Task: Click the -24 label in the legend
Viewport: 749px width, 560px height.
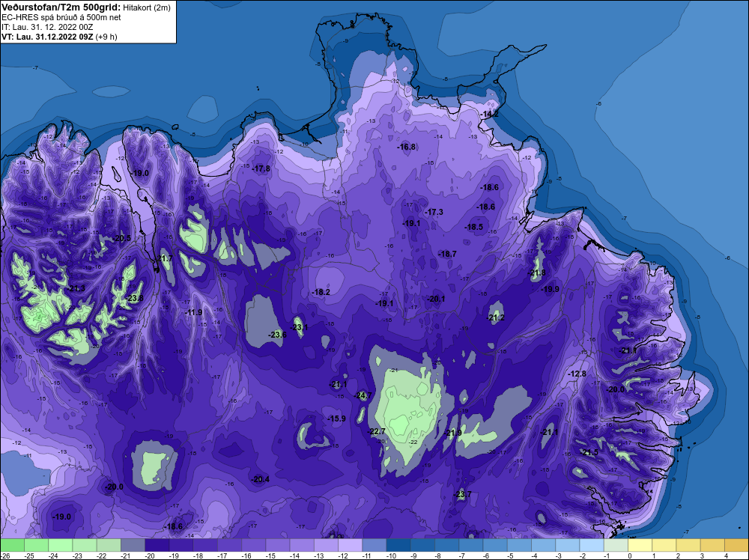Action: pos(53,556)
